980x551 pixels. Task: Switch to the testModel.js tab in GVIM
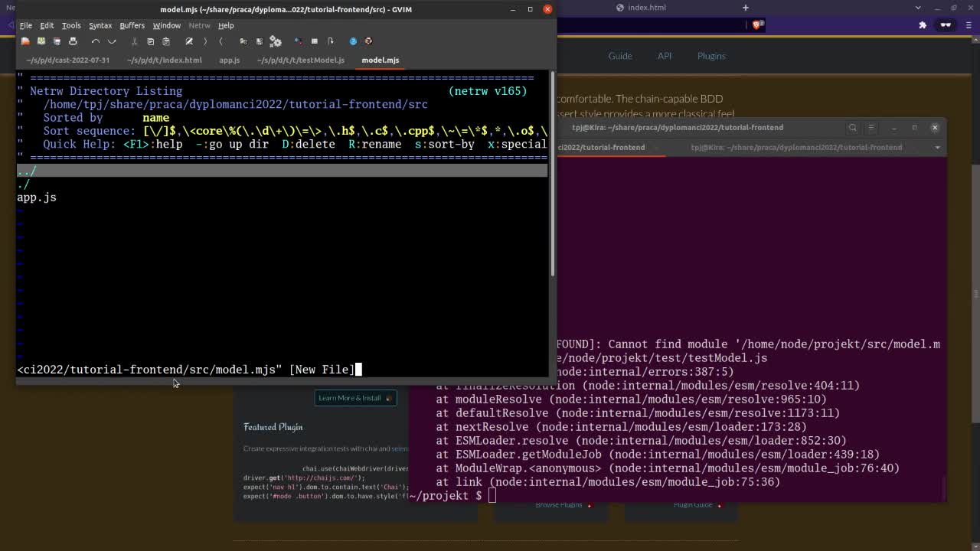click(301, 60)
